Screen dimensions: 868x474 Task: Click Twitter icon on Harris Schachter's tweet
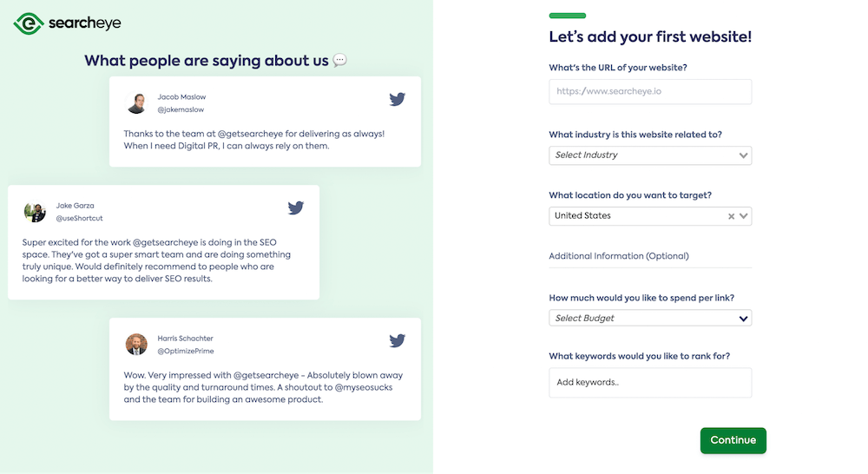pos(398,340)
